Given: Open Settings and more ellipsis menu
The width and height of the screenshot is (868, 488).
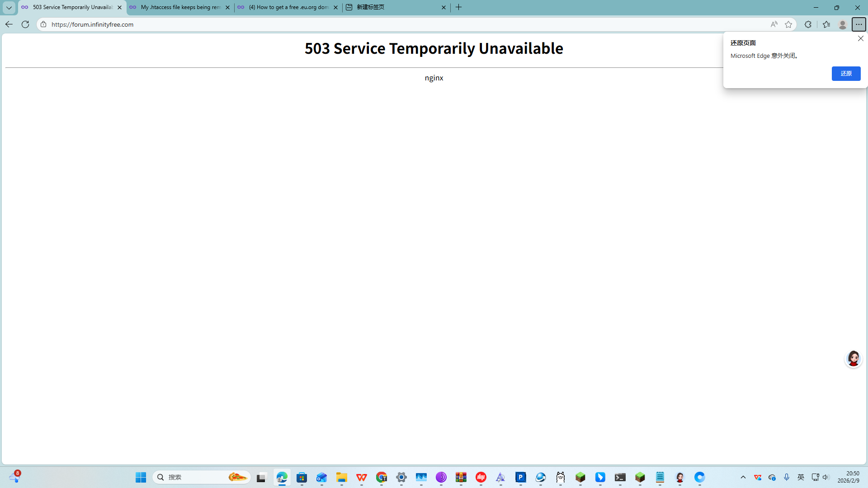Looking at the screenshot, I should coord(859,24).
